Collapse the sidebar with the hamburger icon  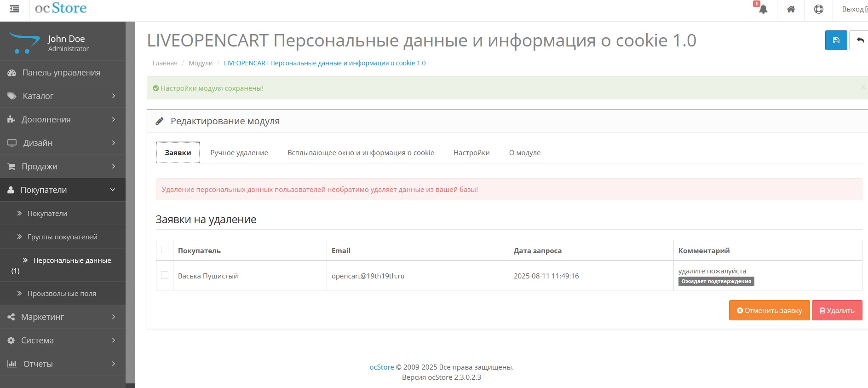[x=14, y=9]
